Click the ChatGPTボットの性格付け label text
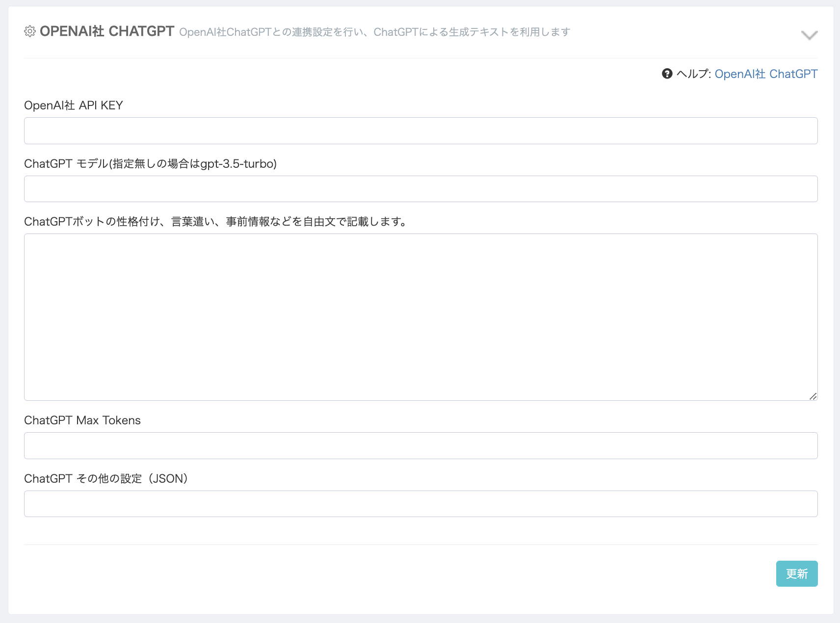 [x=216, y=222]
